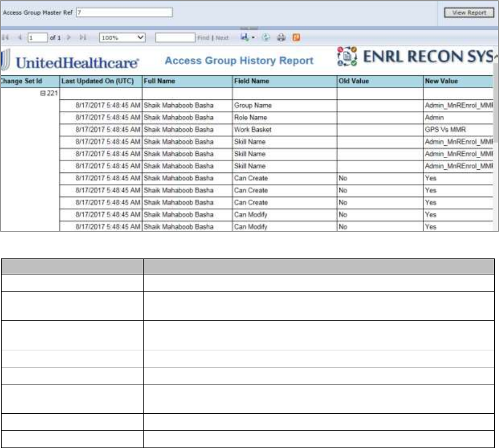499x448 pixels.
Task: Click the ENRL RECON SYS logo icon
Action: point(347,57)
